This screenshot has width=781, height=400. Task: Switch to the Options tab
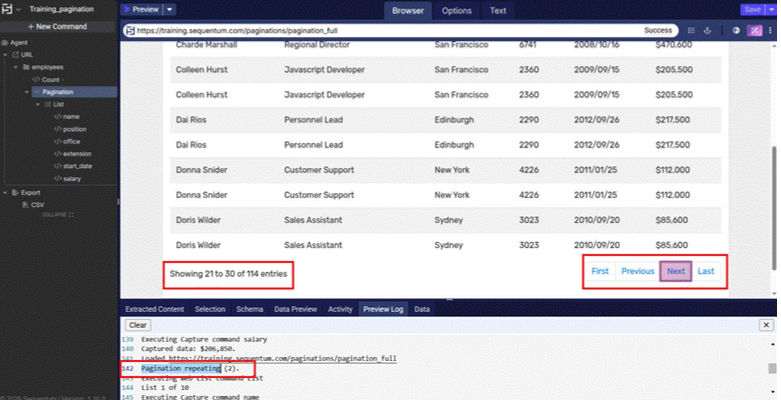pyautogui.click(x=457, y=11)
